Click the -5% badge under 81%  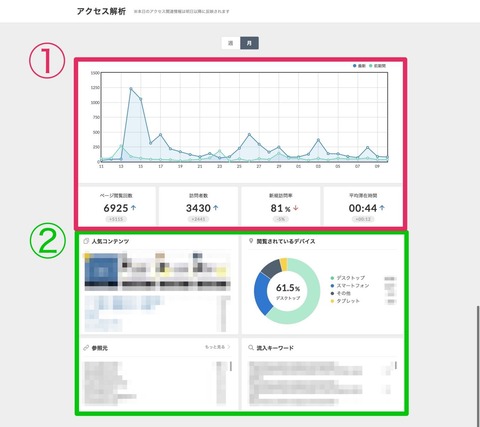[x=281, y=219]
